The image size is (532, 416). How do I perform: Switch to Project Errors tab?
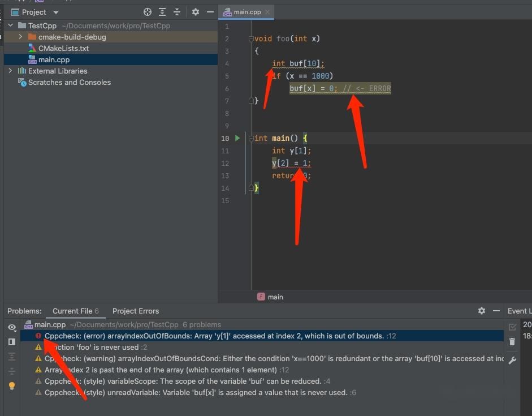click(136, 311)
